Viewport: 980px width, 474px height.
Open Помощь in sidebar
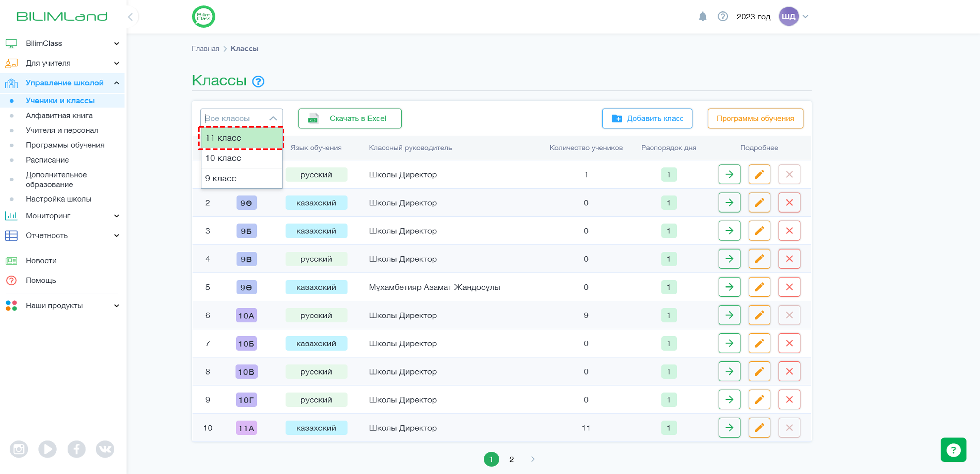pos(41,280)
